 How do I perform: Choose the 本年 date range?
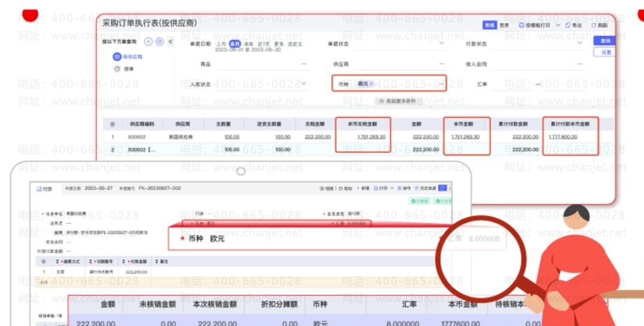pyautogui.click(x=249, y=44)
